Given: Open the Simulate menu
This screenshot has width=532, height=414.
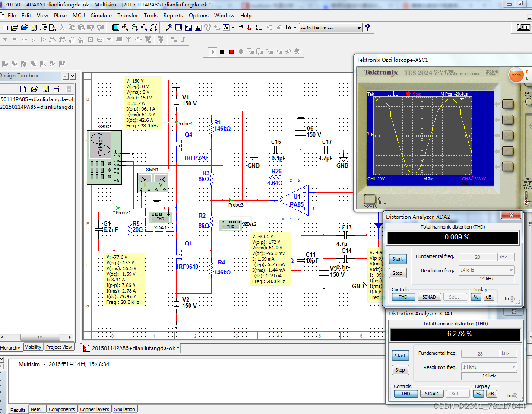Looking at the screenshot, I should point(101,15).
